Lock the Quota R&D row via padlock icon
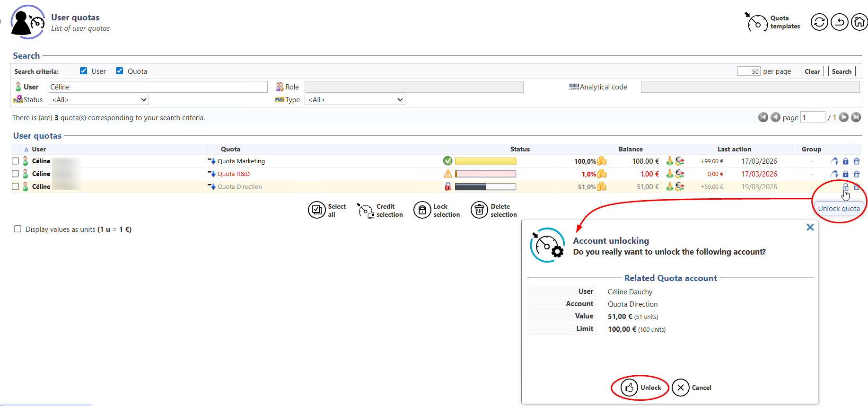Viewport: 868px width, 406px height. point(845,174)
